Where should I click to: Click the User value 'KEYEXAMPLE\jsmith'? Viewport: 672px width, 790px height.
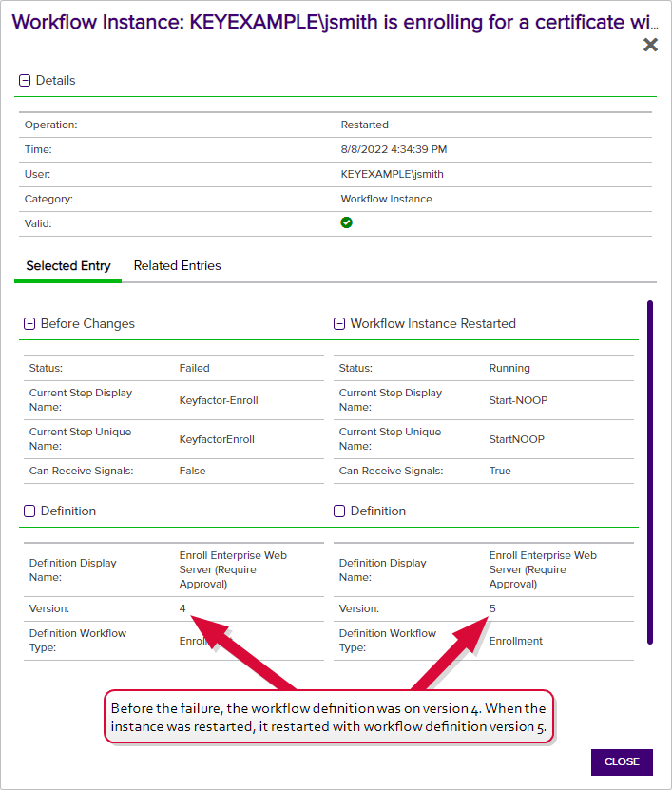coord(393,174)
